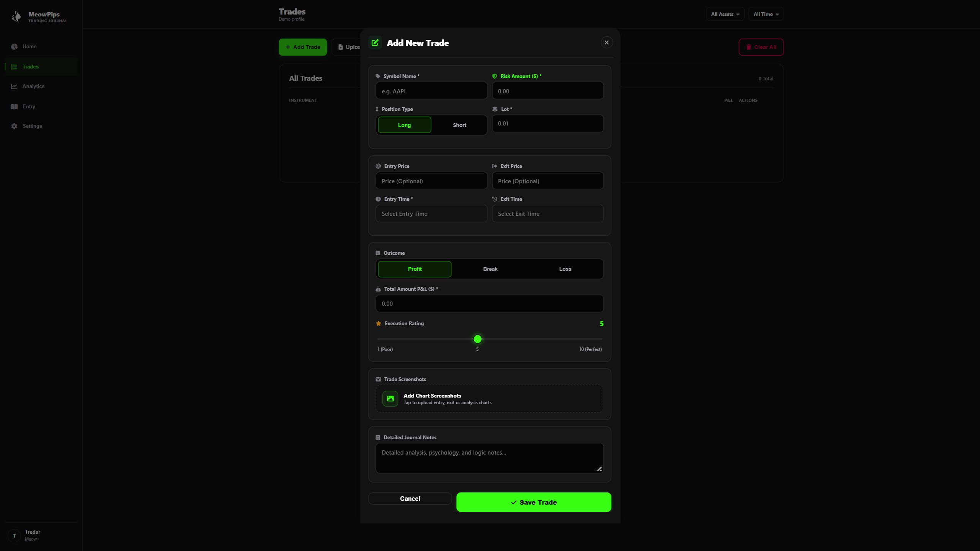Click the camera icon beside Trade Screenshots
980x551 pixels.
[378, 380]
